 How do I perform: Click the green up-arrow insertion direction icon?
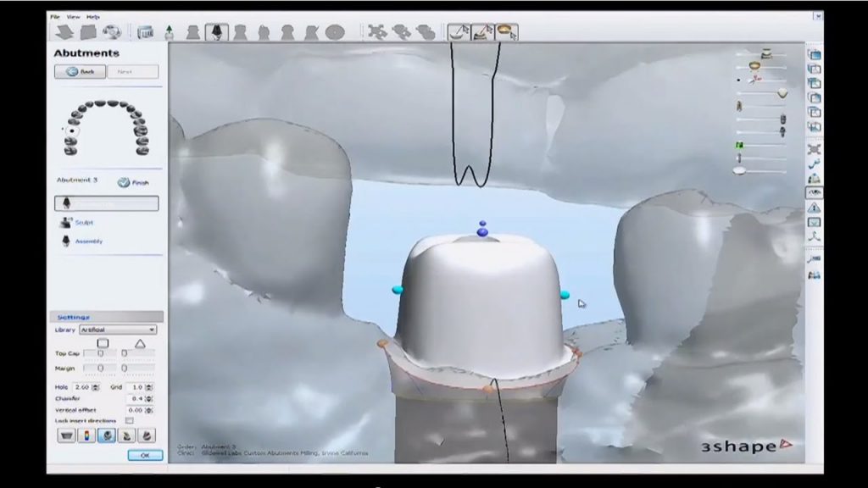pos(169,32)
